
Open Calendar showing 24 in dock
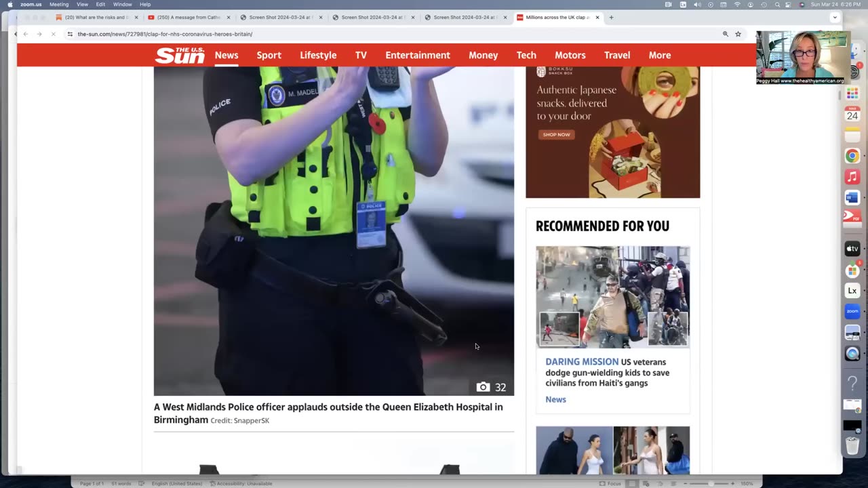click(x=852, y=114)
